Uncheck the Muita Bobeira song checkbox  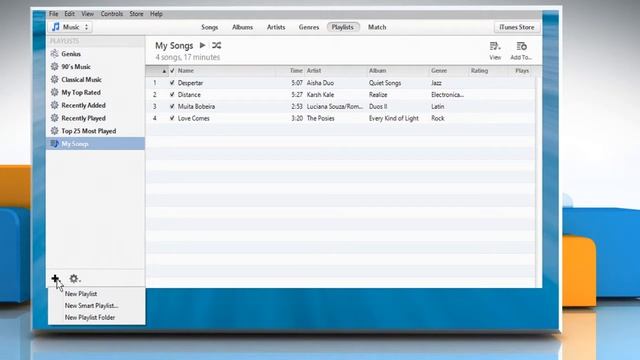(x=172, y=106)
